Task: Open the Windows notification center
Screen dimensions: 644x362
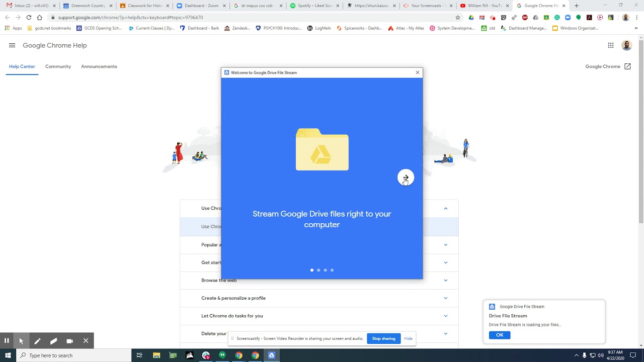Action: [633, 355]
